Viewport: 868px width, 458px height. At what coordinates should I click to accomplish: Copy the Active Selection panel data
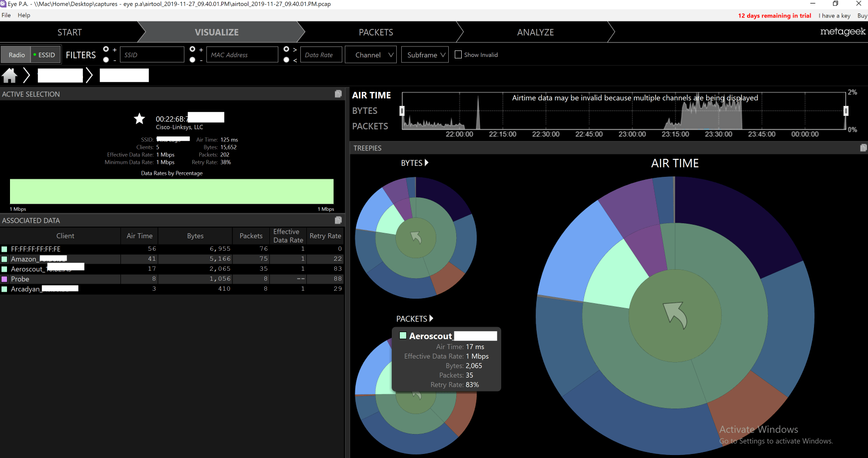pyautogui.click(x=338, y=94)
